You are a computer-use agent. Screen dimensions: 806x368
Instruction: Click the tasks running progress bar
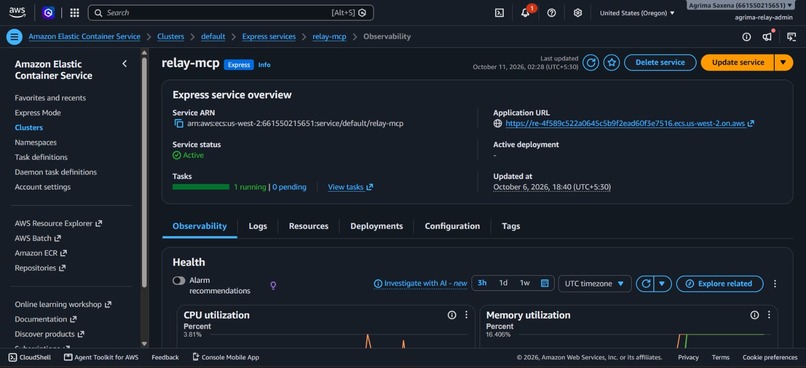[x=201, y=187]
